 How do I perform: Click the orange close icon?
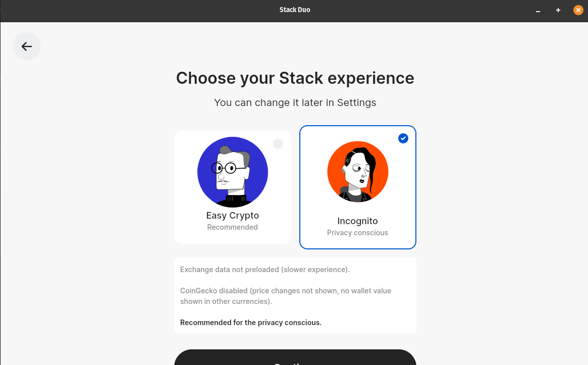coord(578,10)
